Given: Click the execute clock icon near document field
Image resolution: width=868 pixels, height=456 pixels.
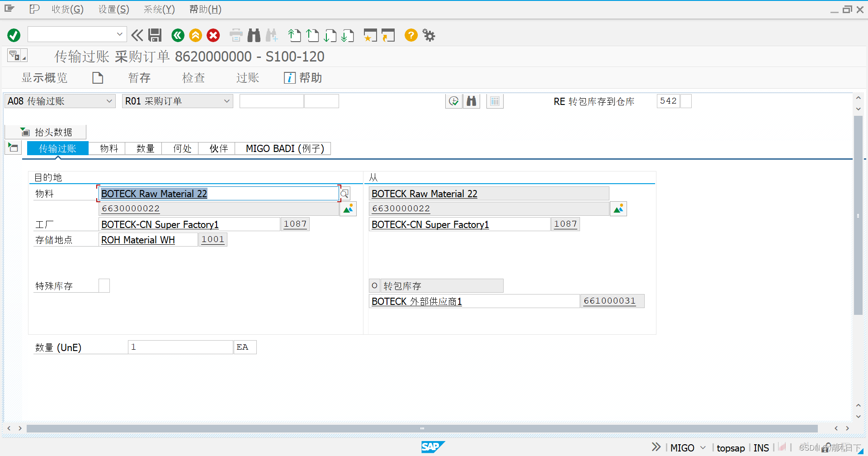Looking at the screenshot, I should (x=453, y=101).
